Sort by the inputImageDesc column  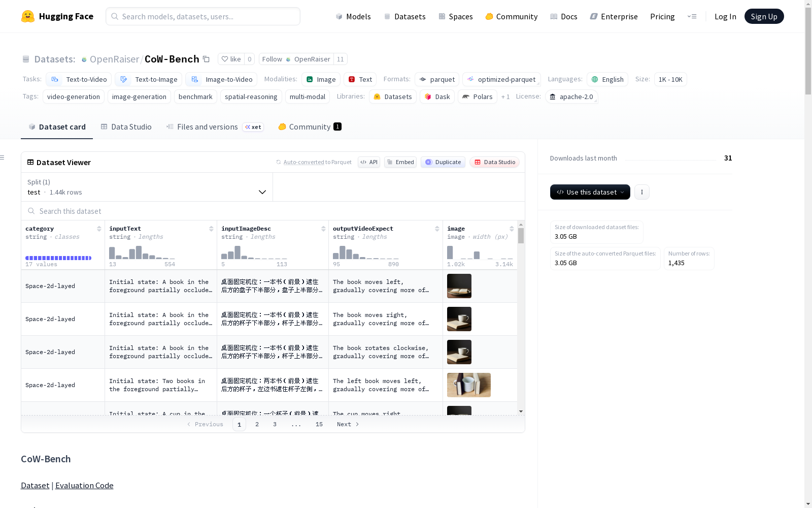click(x=323, y=229)
